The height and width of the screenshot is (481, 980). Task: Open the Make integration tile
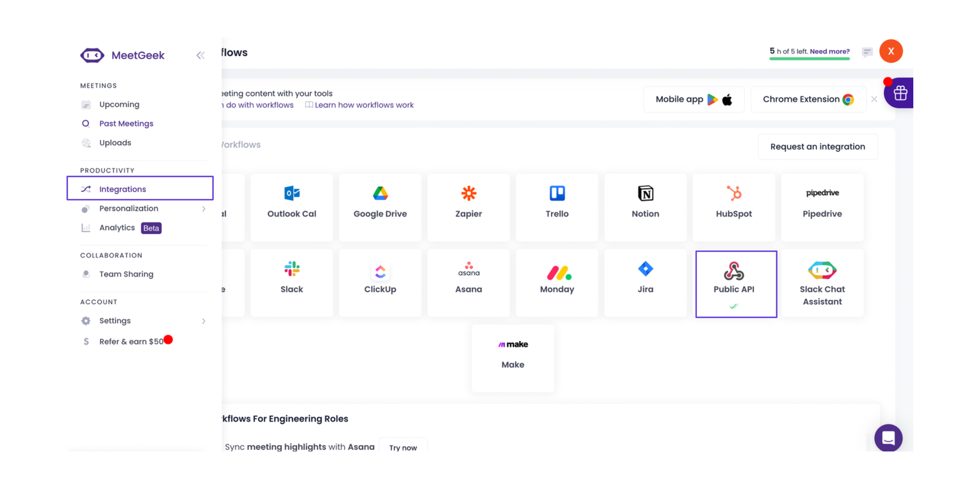click(x=512, y=358)
